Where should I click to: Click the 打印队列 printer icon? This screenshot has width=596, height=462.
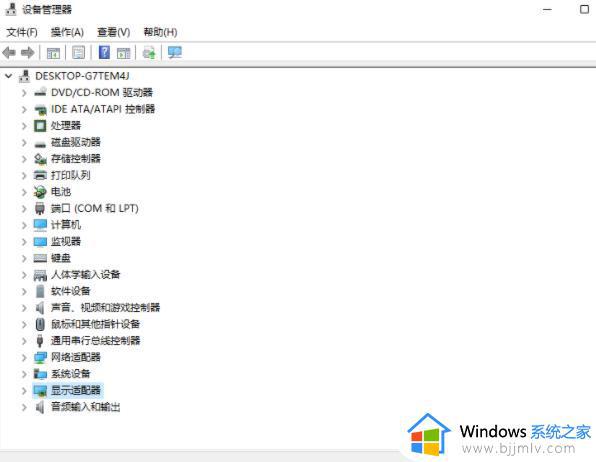tap(40, 175)
